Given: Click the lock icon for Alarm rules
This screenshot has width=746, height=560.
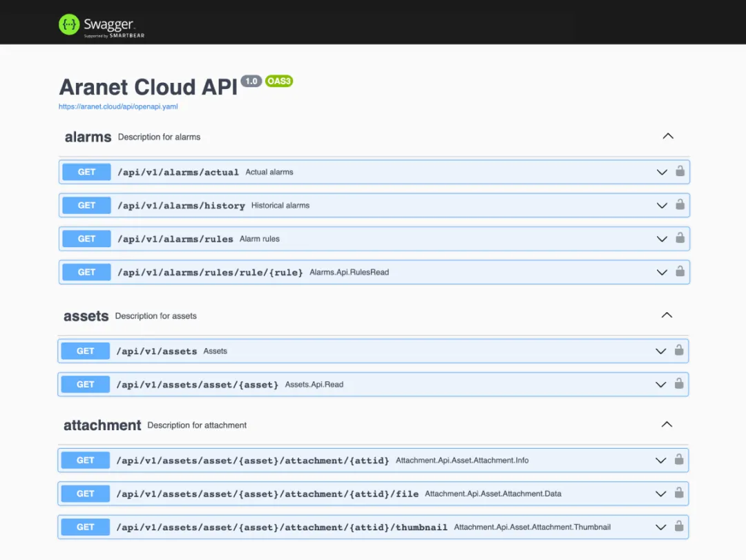Looking at the screenshot, I should click(680, 238).
